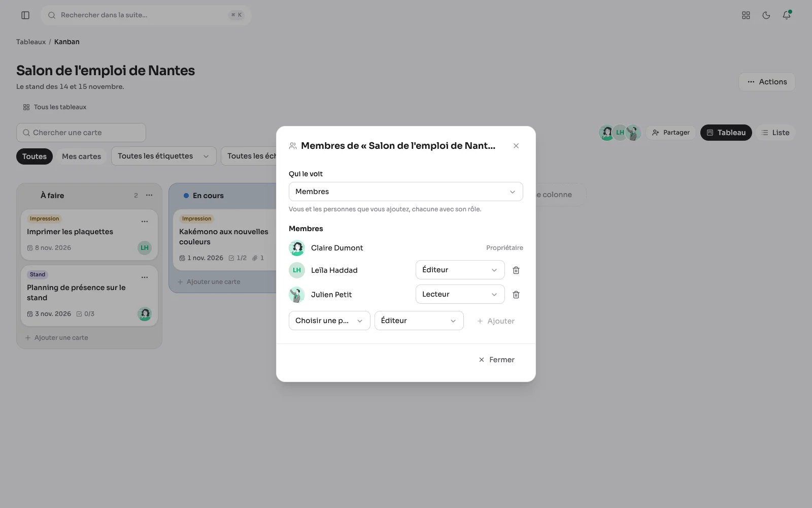Screen dimensions: 812x508
Task: Toggle the sidebar panel icon
Action: 25,15
